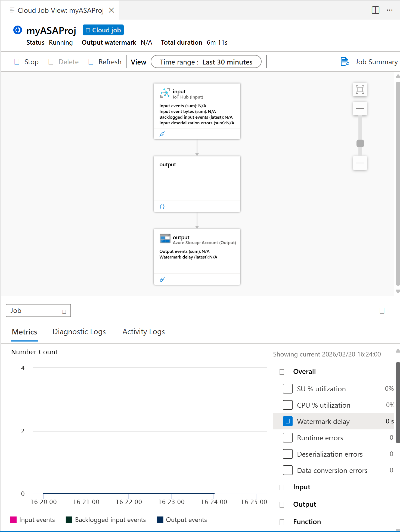The width and height of the screenshot is (400, 532).
Task: Expand the Input metrics group
Action: click(x=282, y=487)
